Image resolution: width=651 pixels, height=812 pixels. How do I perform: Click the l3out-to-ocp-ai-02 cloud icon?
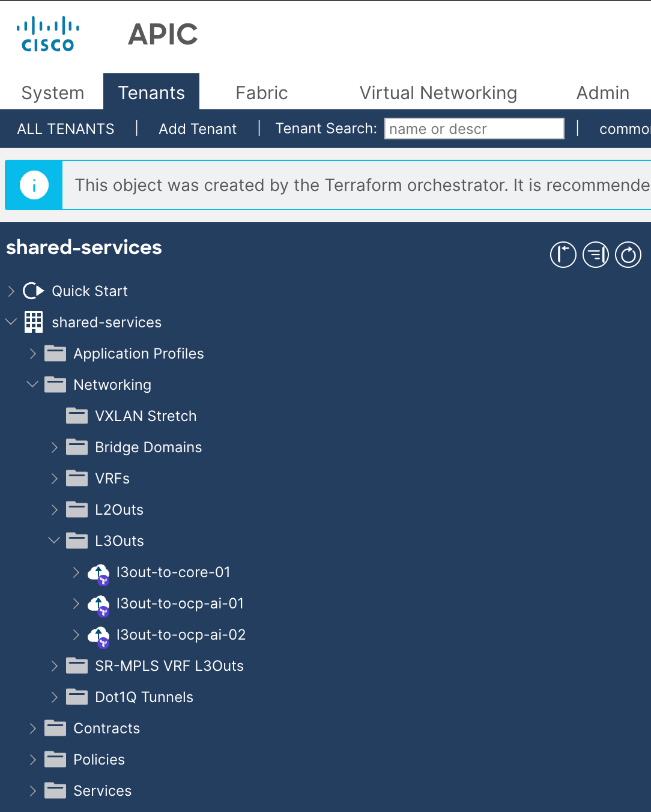[98, 636]
